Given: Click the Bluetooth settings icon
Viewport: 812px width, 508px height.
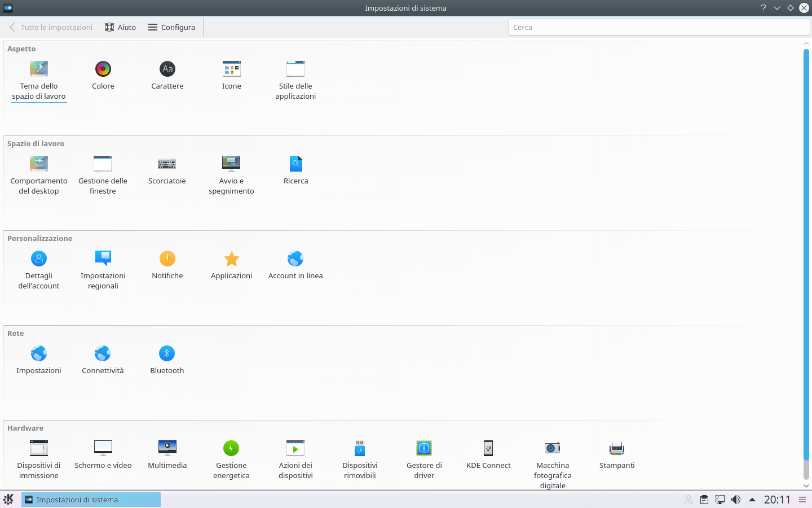Looking at the screenshot, I should [x=167, y=354].
